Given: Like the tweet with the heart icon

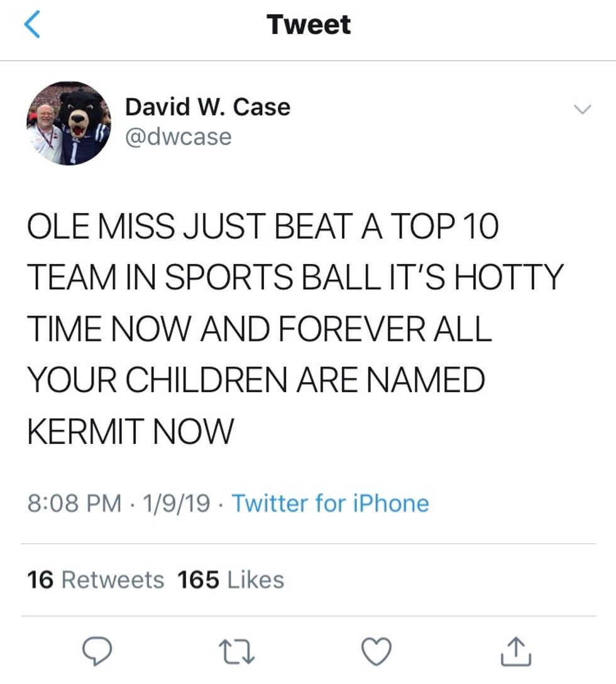Looking at the screenshot, I should (x=378, y=650).
